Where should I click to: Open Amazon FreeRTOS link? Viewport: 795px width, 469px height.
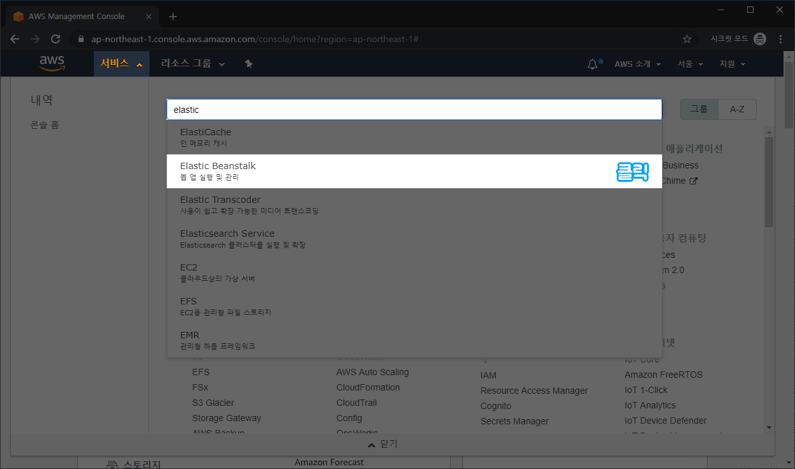(663, 375)
